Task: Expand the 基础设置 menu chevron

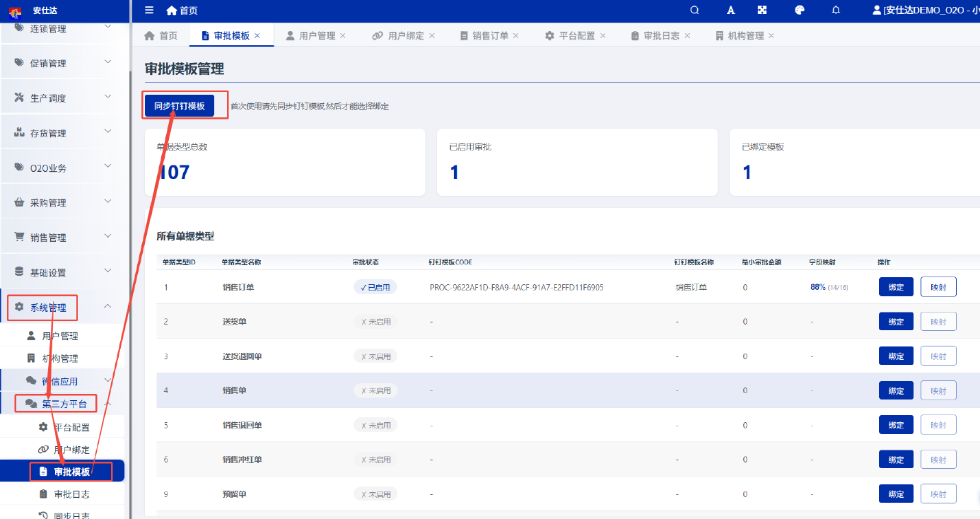Action: (x=108, y=272)
